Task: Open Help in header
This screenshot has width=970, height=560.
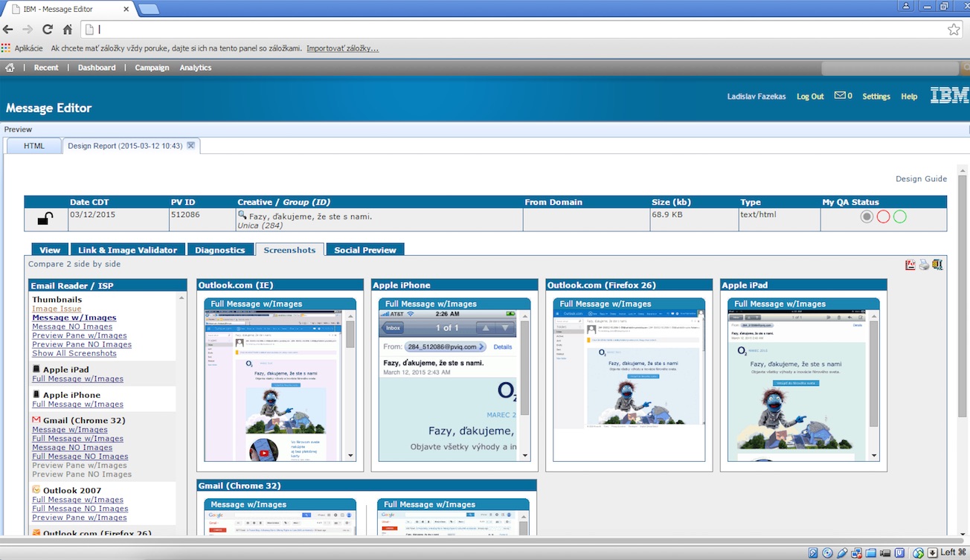Action: point(909,96)
